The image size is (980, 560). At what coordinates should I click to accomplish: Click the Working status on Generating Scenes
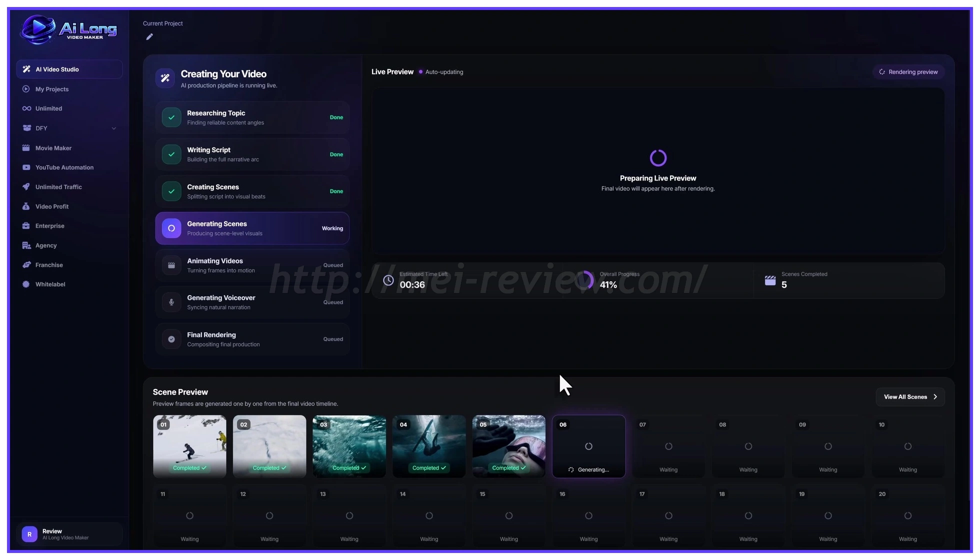pyautogui.click(x=332, y=228)
